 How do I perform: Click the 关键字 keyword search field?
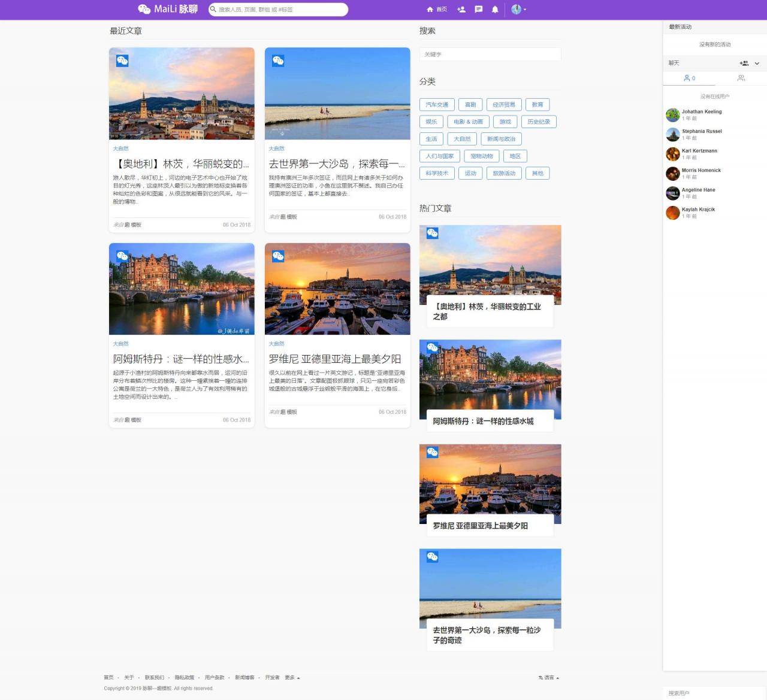(490, 54)
